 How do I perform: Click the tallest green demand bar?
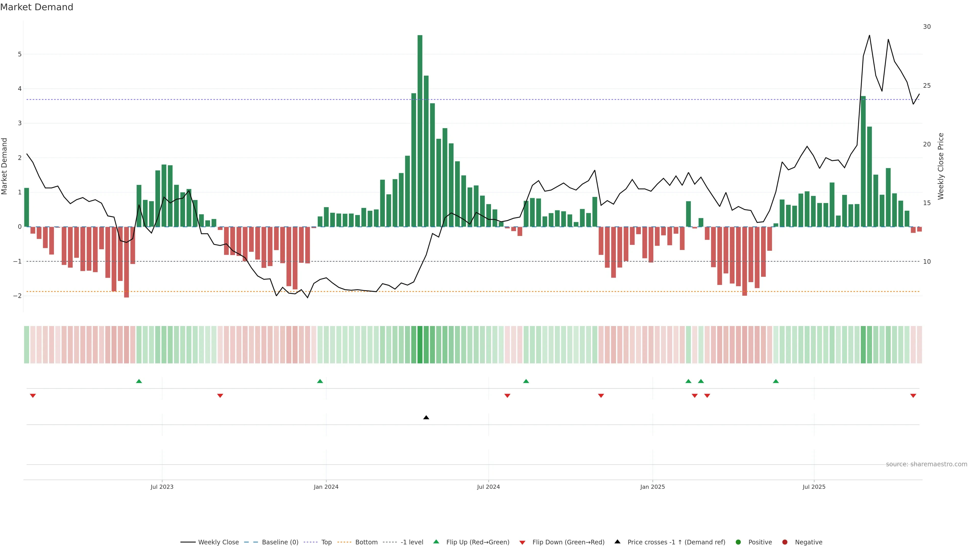pyautogui.click(x=420, y=131)
